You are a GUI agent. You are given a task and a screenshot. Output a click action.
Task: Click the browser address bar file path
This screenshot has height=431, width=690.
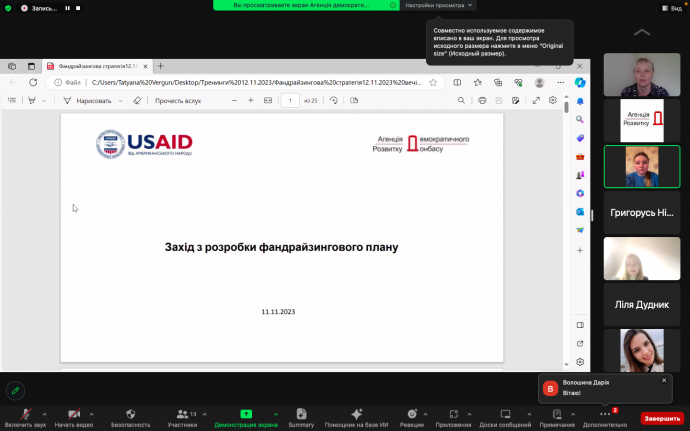coord(256,82)
